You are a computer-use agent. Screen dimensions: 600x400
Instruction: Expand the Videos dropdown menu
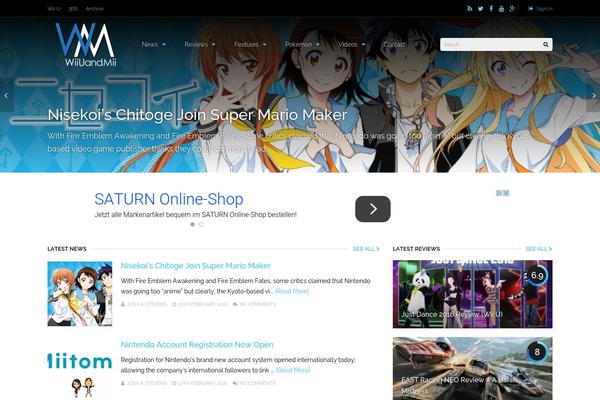coord(352,44)
